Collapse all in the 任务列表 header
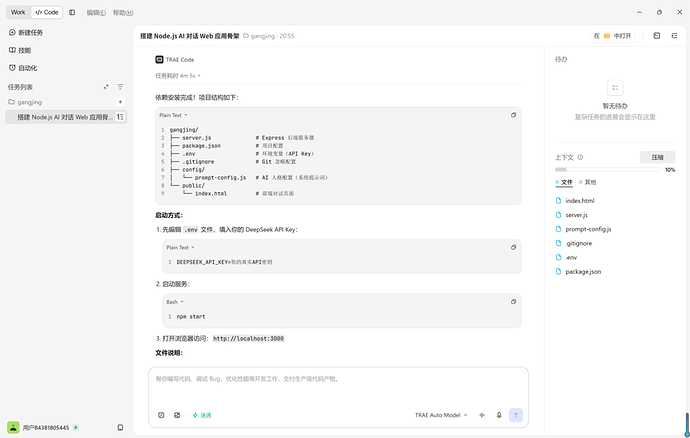The height and width of the screenshot is (438, 690). (x=106, y=87)
